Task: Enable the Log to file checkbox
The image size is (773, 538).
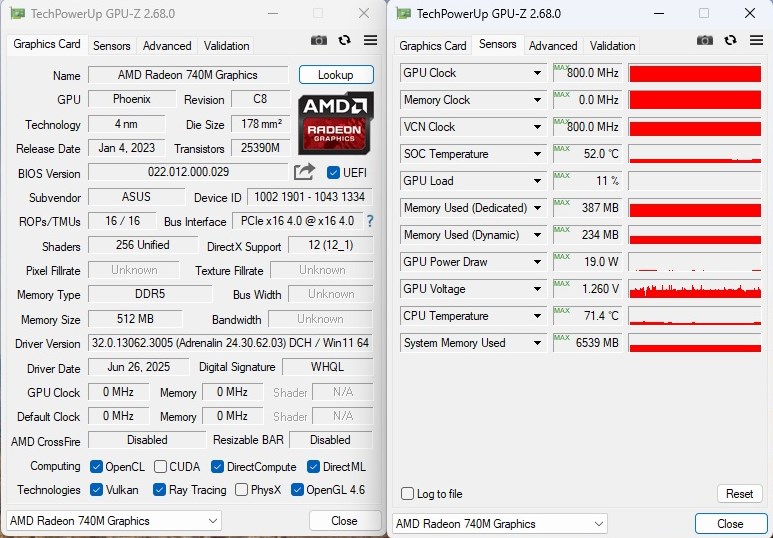Action: tap(407, 494)
